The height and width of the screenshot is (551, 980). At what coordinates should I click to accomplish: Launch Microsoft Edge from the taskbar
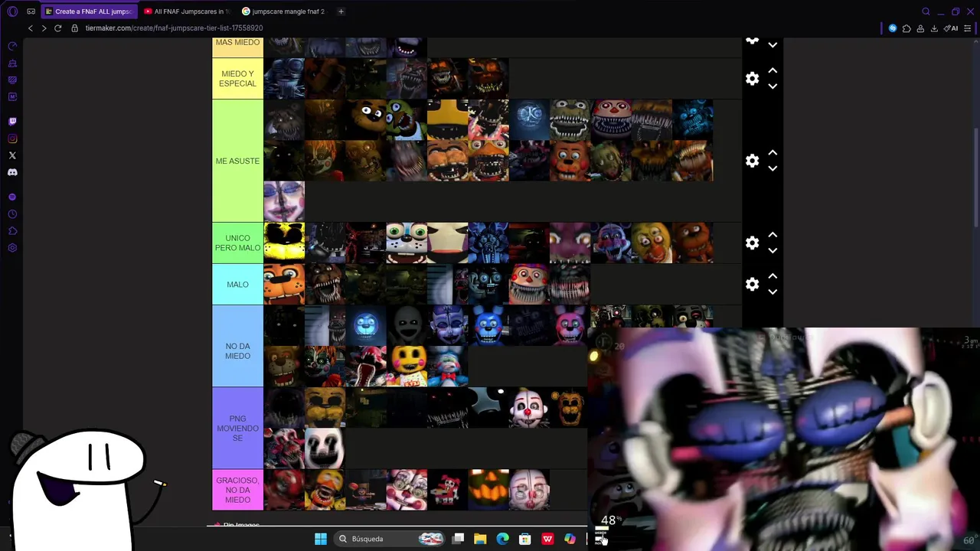coord(502,539)
